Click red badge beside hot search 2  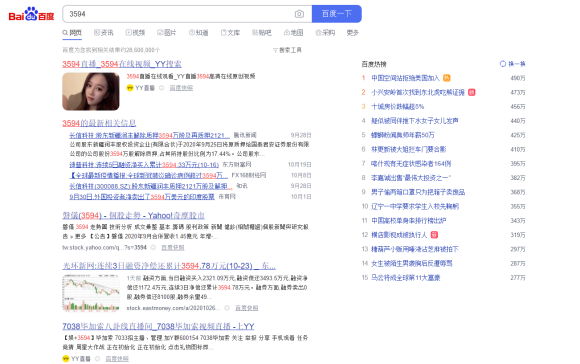[472, 92]
